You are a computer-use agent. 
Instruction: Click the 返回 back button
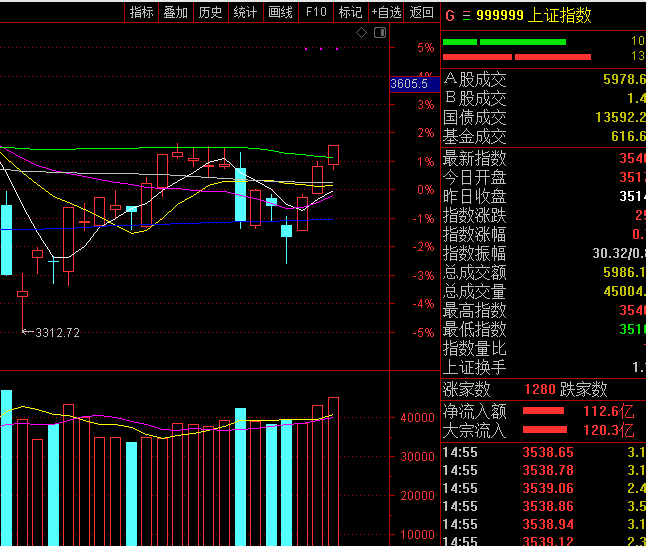(422, 12)
